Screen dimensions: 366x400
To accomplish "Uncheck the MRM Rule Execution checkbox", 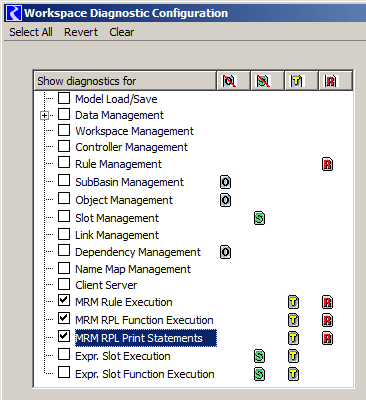I will 64,300.
